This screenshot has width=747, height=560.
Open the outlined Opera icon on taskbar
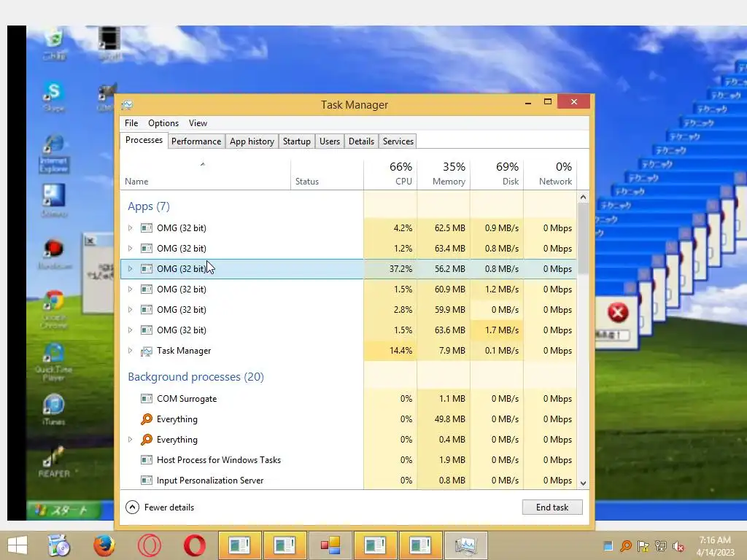(x=149, y=545)
